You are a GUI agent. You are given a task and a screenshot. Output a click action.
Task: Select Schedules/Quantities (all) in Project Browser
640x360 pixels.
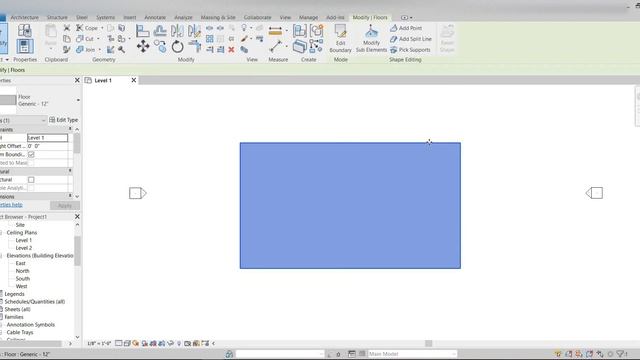click(35, 302)
